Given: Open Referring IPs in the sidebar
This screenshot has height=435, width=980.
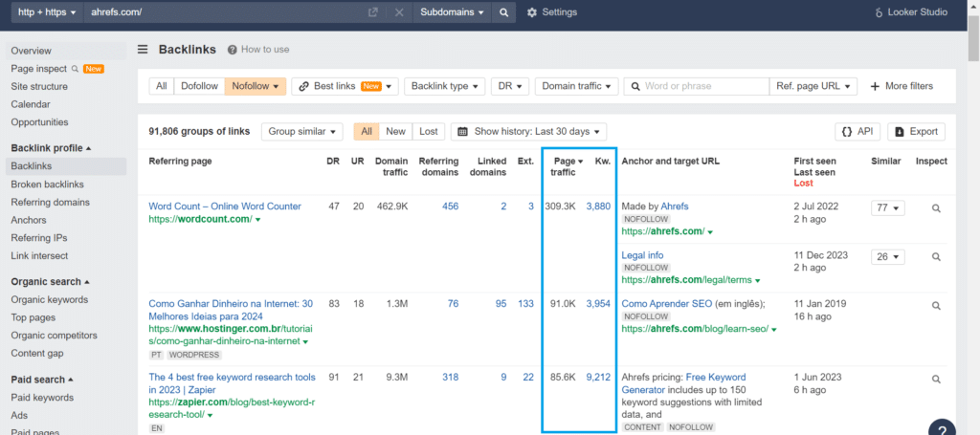Looking at the screenshot, I should tap(38, 238).
